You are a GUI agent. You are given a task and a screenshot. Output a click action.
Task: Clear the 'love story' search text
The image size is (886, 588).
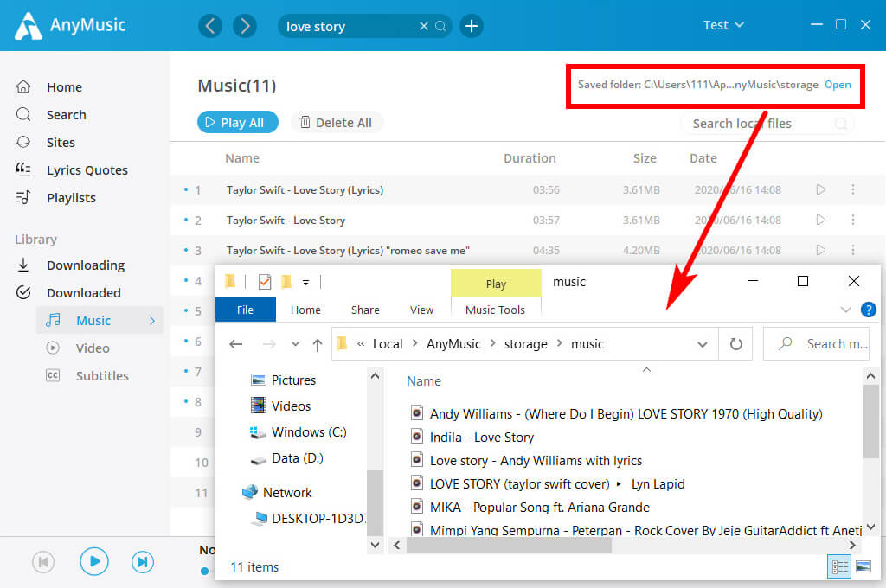(423, 26)
